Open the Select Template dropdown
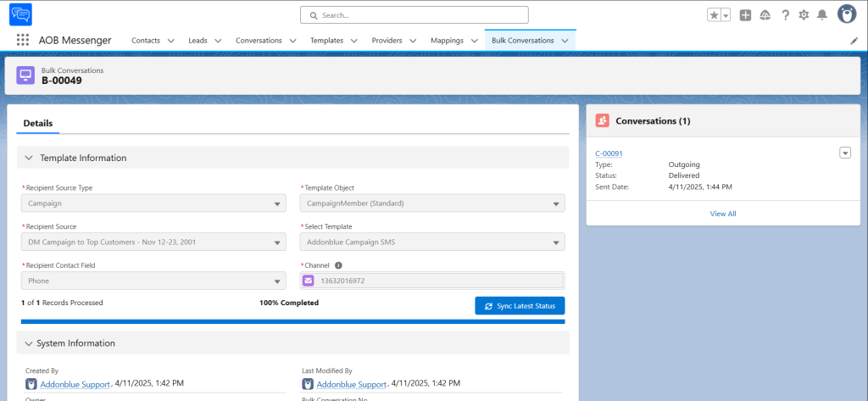 (432, 242)
